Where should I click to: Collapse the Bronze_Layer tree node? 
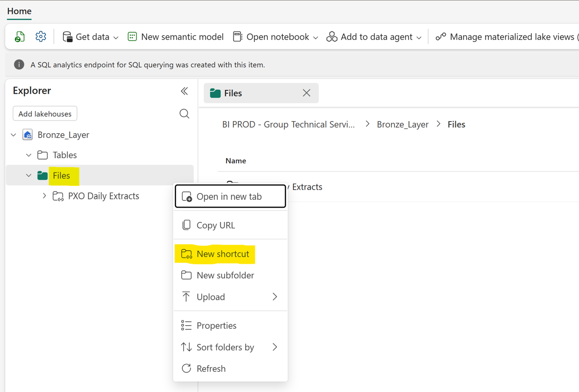(x=13, y=135)
